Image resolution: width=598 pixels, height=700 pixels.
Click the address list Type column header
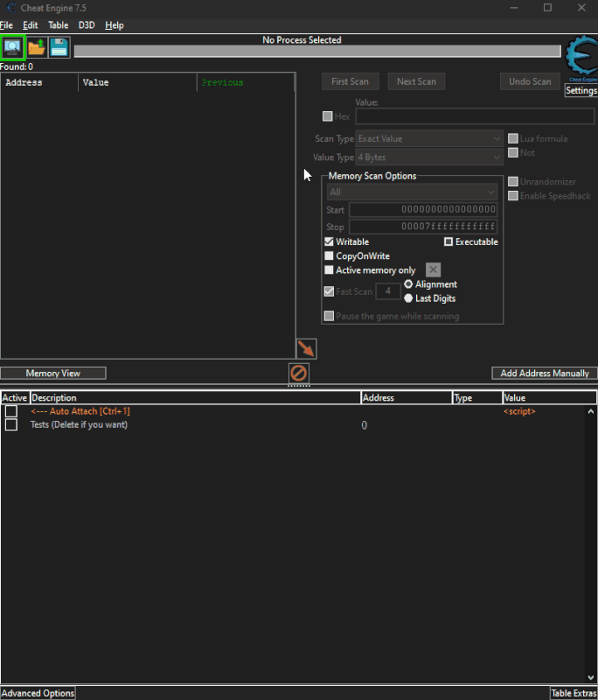click(x=477, y=398)
